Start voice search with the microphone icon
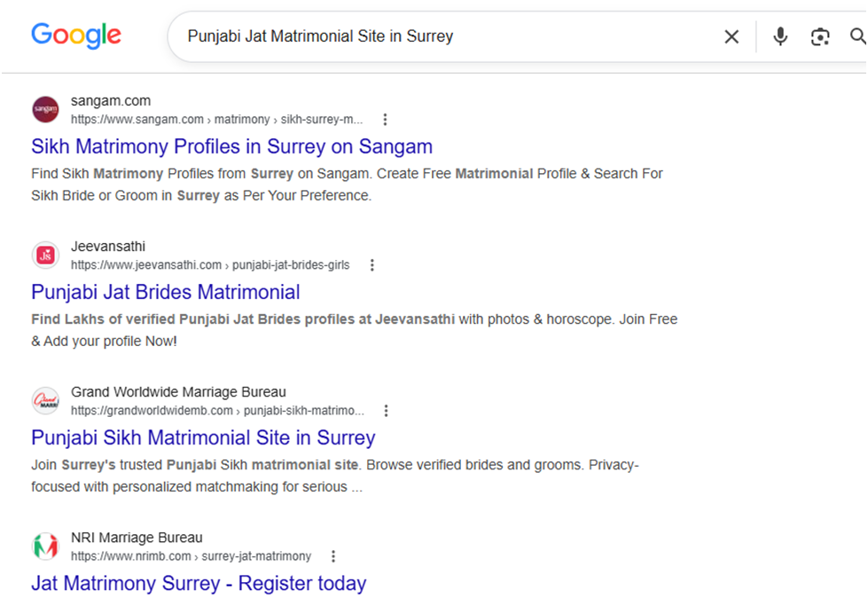The height and width of the screenshot is (598, 868). (780, 36)
